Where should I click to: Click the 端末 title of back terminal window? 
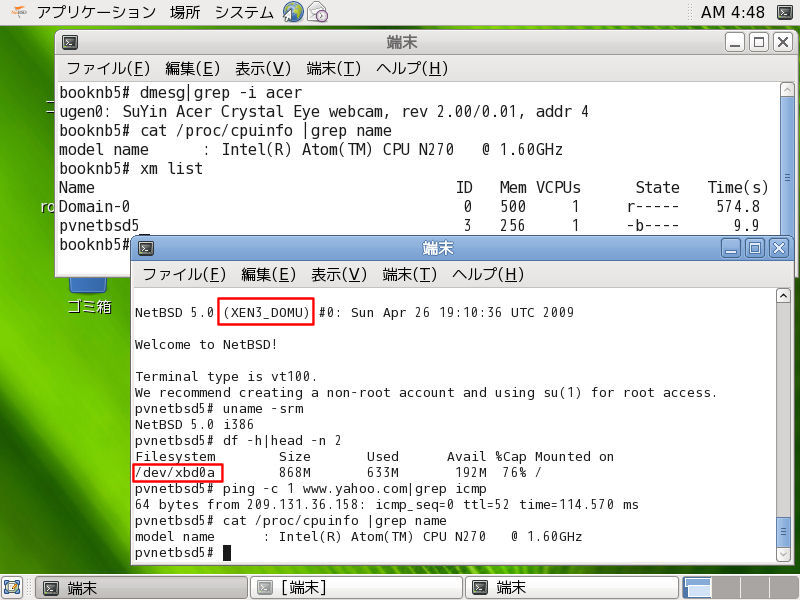(402, 42)
